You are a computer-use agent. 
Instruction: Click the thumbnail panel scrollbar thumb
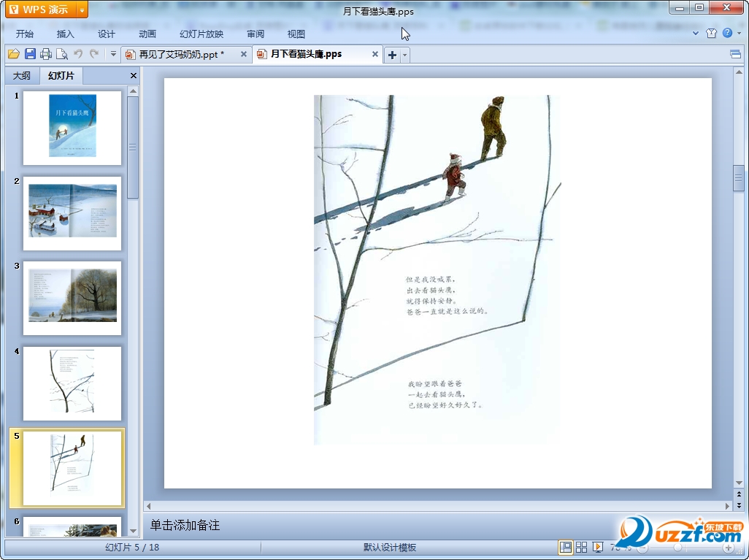coord(134,147)
